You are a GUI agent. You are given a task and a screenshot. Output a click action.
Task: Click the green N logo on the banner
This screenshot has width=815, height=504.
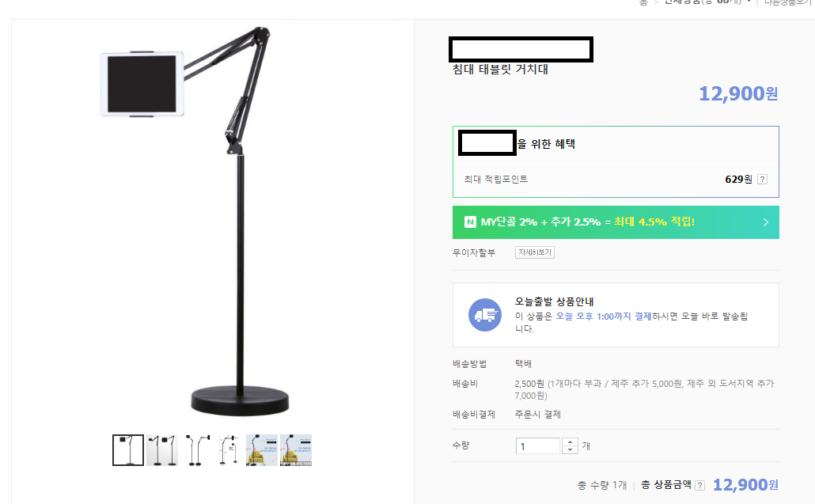click(470, 222)
